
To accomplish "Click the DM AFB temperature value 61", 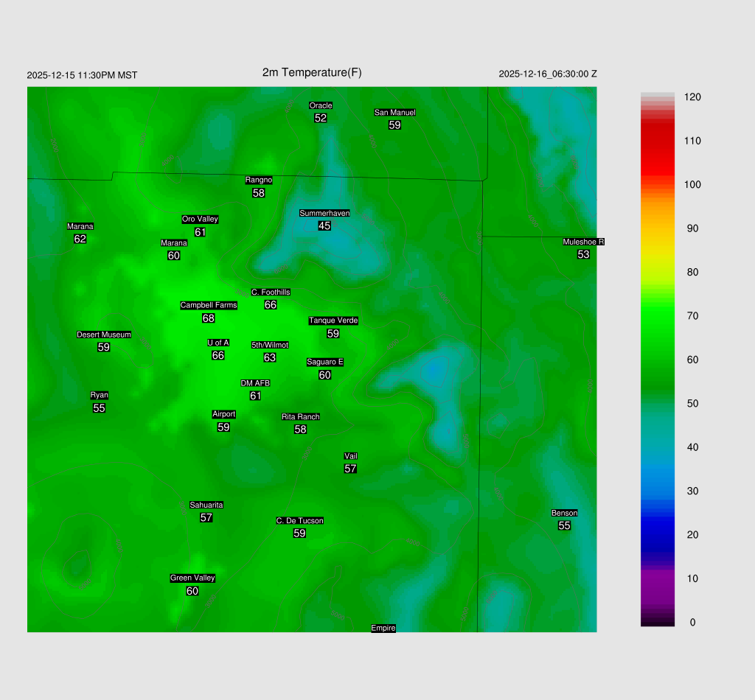I will [x=256, y=396].
